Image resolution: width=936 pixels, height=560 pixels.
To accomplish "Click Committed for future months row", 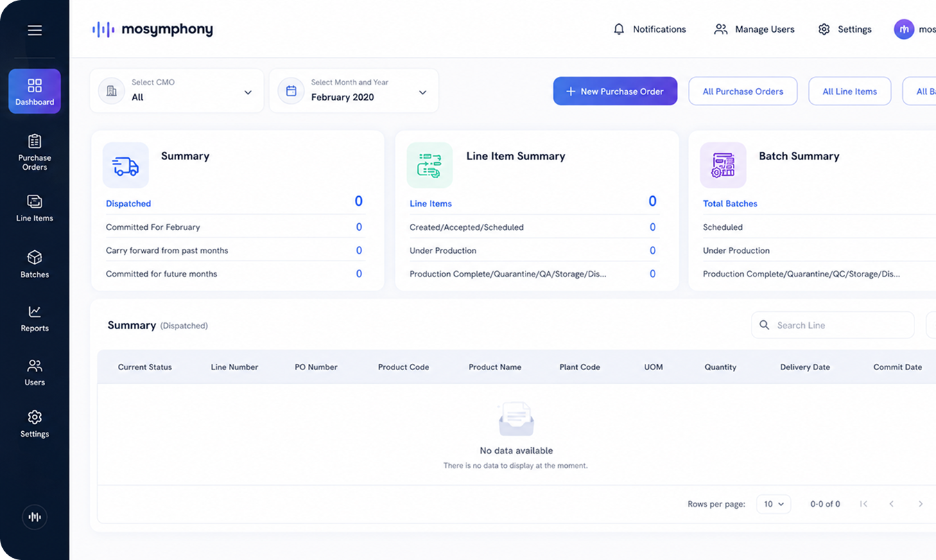I will click(x=234, y=274).
